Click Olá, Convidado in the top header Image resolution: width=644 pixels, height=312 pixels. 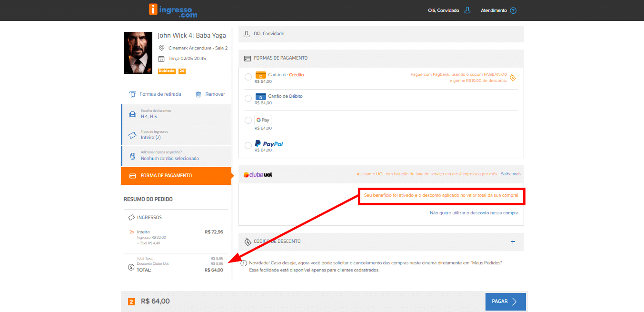pos(443,10)
